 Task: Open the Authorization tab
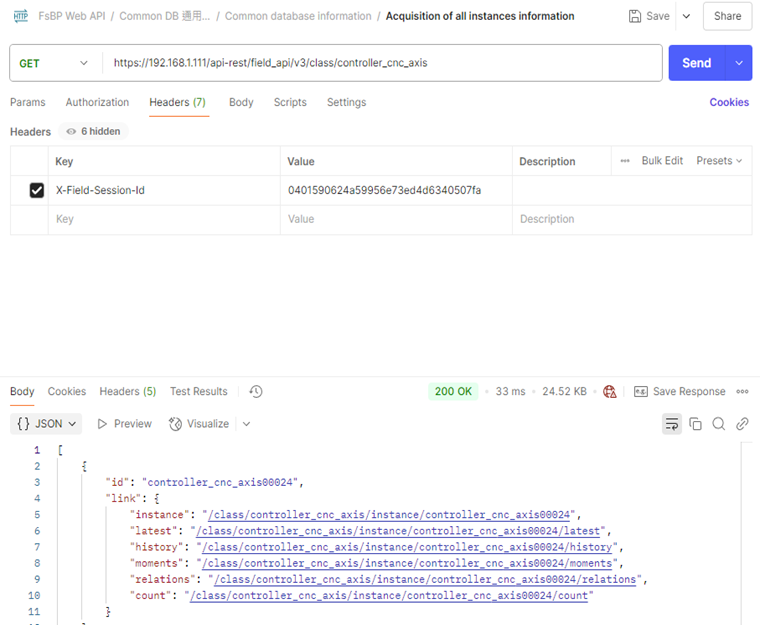(x=97, y=102)
